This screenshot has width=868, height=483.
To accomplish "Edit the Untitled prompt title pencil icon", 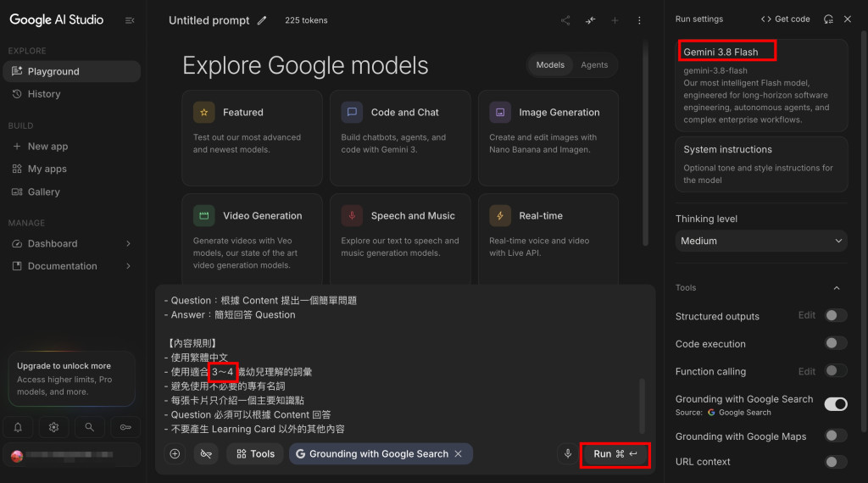I will [262, 20].
